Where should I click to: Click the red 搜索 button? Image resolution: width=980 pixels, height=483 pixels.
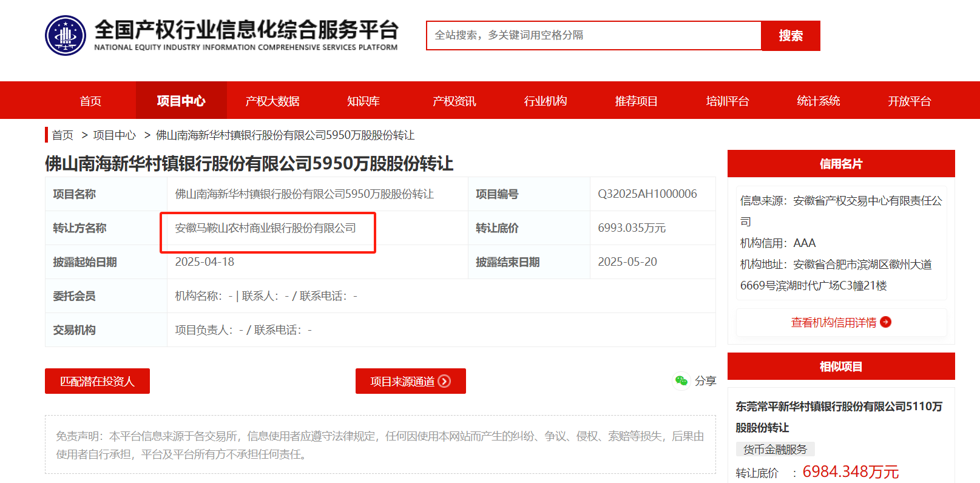791,35
